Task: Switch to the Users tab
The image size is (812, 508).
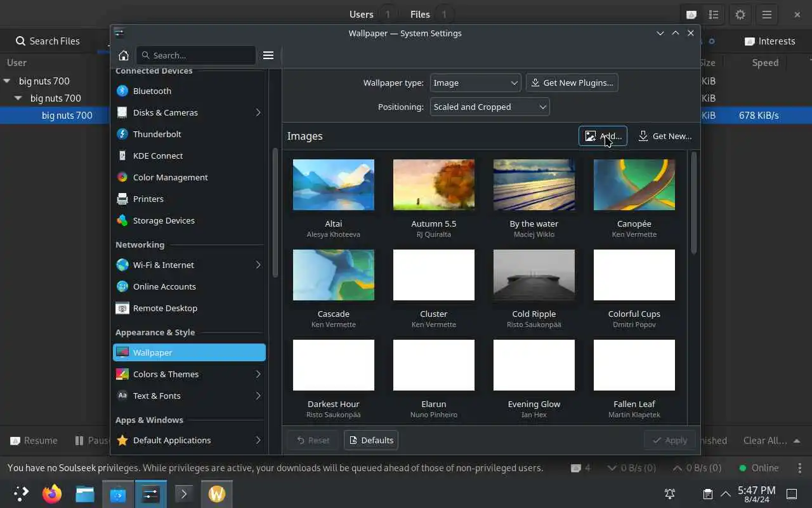Action: click(373, 14)
